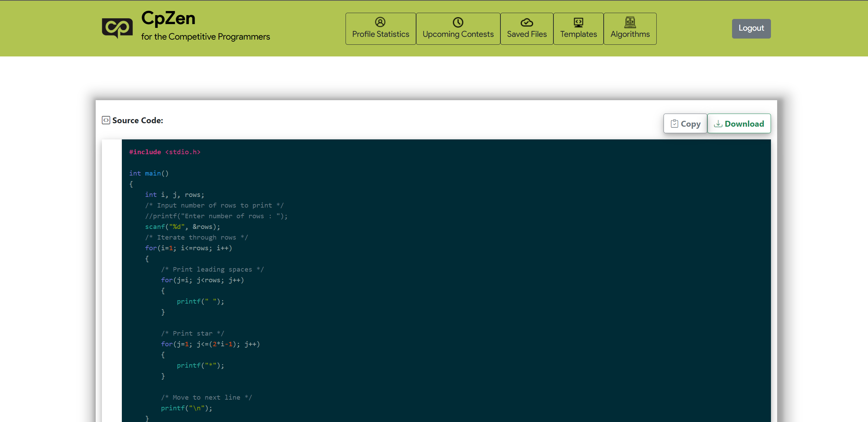The width and height of the screenshot is (868, 422).
Task: Click the CpZen title text
Action: click(x=168, y=18)
